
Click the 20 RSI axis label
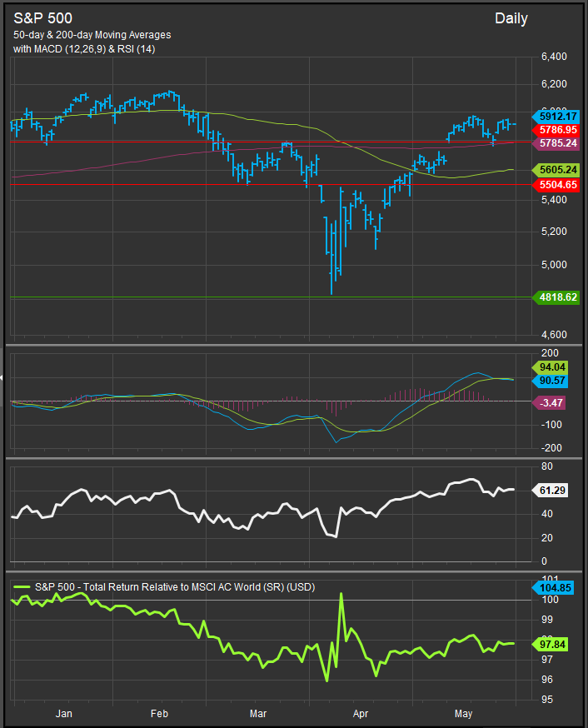tap(547, 537)
